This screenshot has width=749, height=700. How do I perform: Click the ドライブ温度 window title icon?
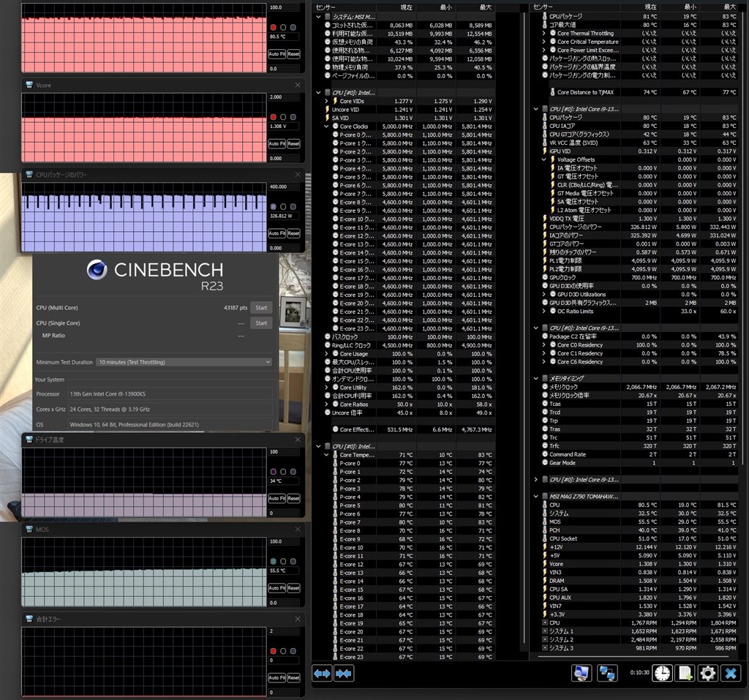coord(29,440)
